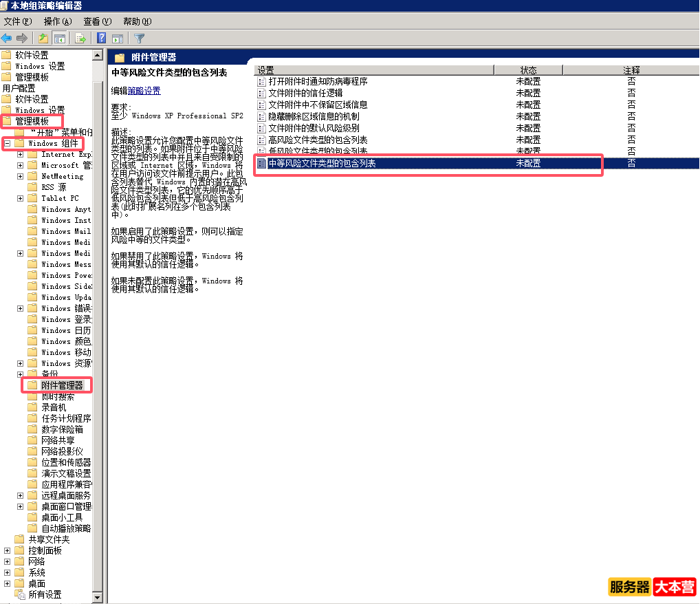
Task: Click the icon of selected 中等风险文件类型 row
Action: pyautogui.click(x=261, y=164)
